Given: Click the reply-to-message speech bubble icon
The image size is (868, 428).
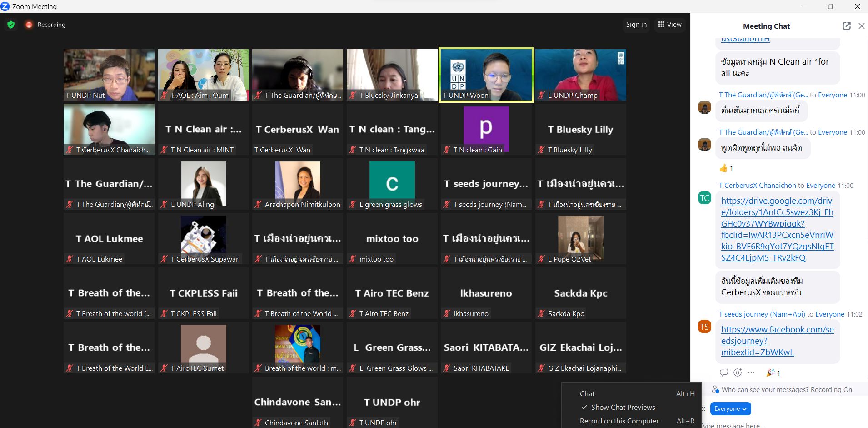Looking at the screenshot, I should pyautogui.click(x=724, y=373).
